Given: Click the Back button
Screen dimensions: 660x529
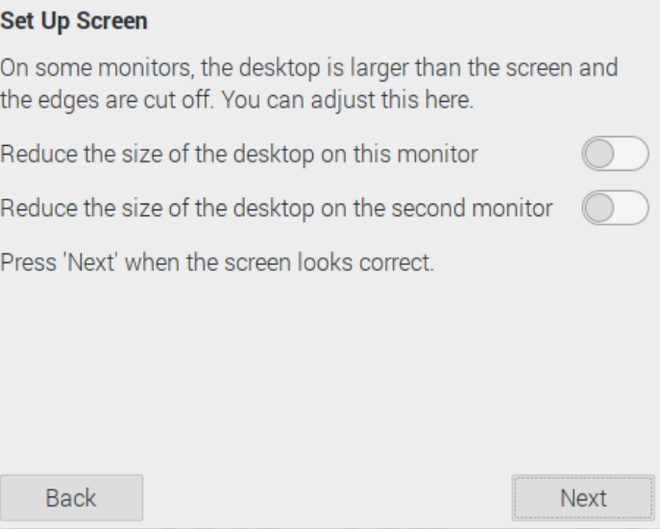Looking at the screenshot, I should tap(71, 498).
